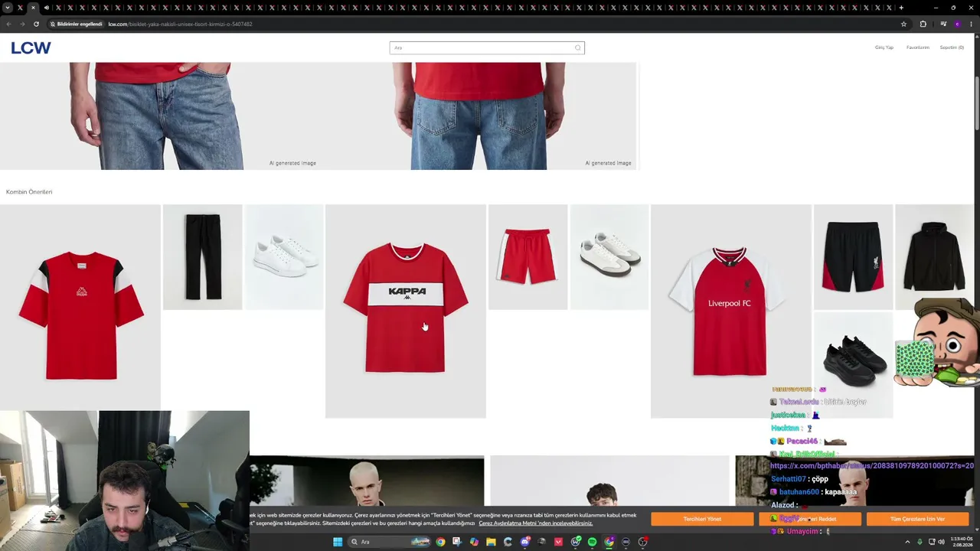Click the 'Kombin Önerileri' heading text

point(29,192)
